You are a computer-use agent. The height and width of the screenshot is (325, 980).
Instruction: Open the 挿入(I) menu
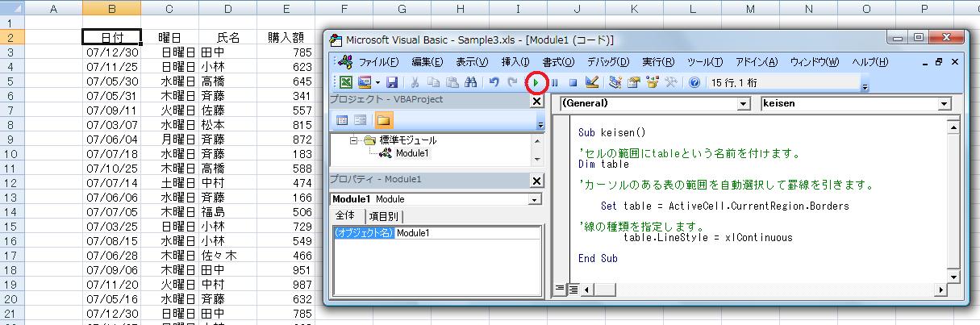[515, 62]
